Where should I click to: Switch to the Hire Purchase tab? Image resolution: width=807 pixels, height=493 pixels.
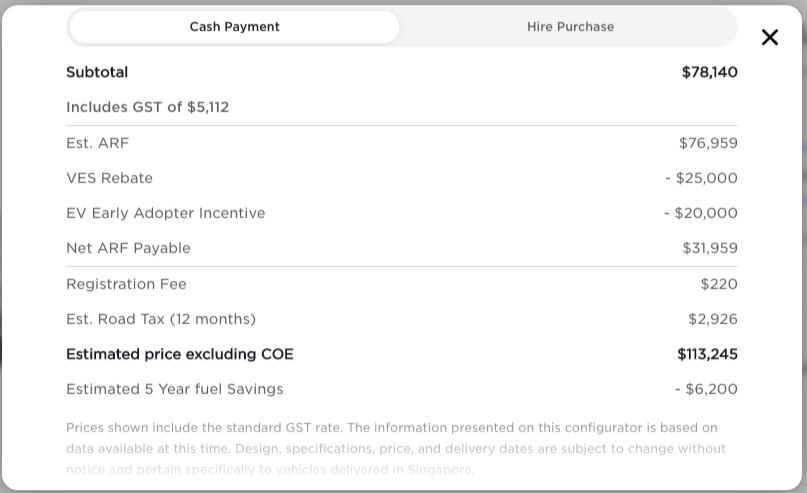pyautogui.click(x=570, y=27)
